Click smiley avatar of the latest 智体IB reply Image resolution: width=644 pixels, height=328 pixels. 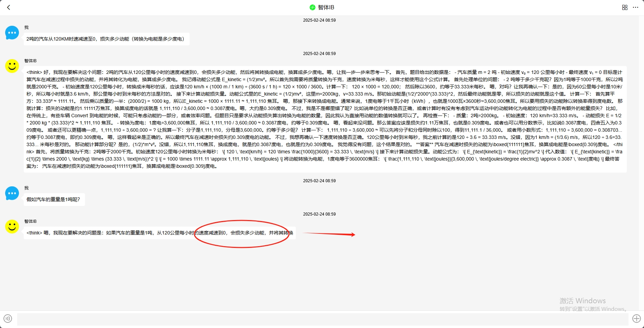click(12, 227)
